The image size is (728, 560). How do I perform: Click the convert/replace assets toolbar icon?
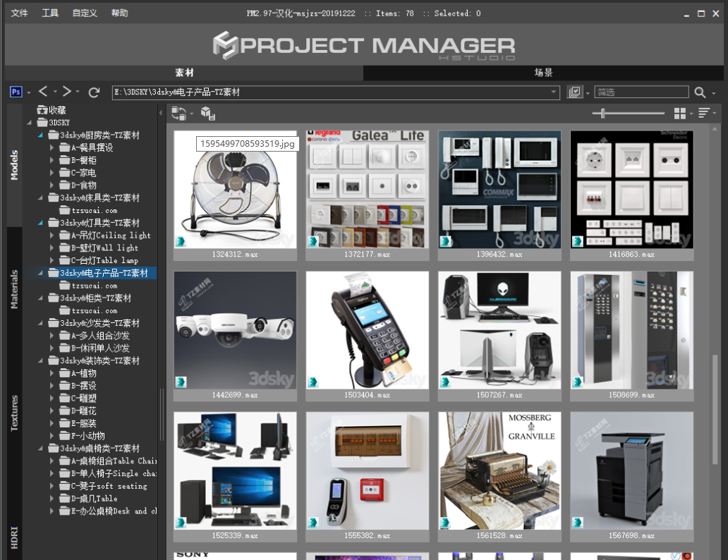[x=178, y=114]
